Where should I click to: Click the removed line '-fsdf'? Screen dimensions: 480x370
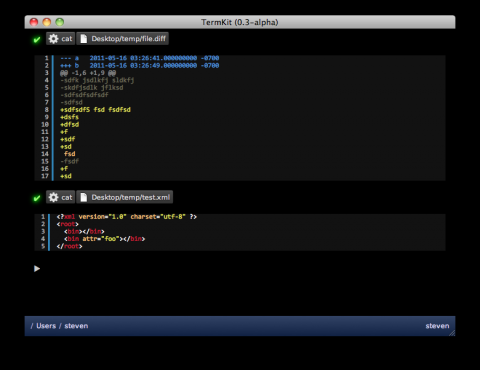tap(70, 161)
